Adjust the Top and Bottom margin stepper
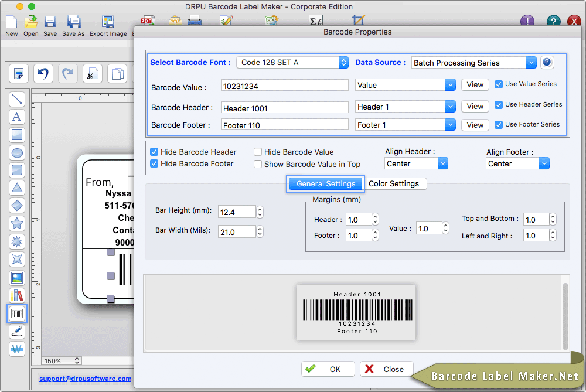The width and height of the screenshot is (586, 392). click(553, 219)
